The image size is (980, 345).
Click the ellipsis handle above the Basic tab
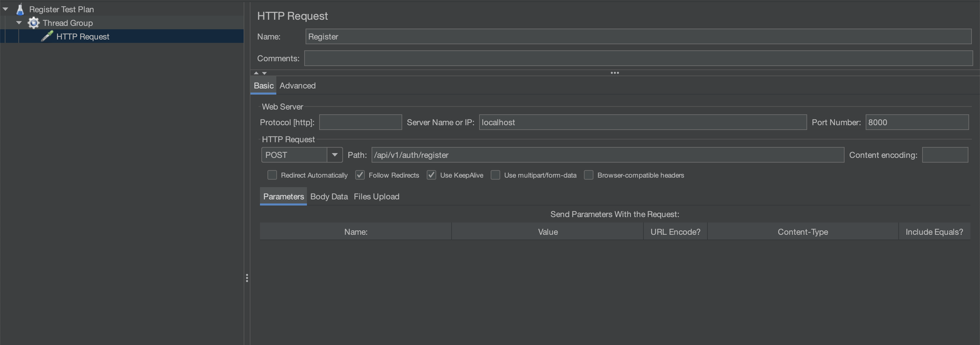pos(615,73)
